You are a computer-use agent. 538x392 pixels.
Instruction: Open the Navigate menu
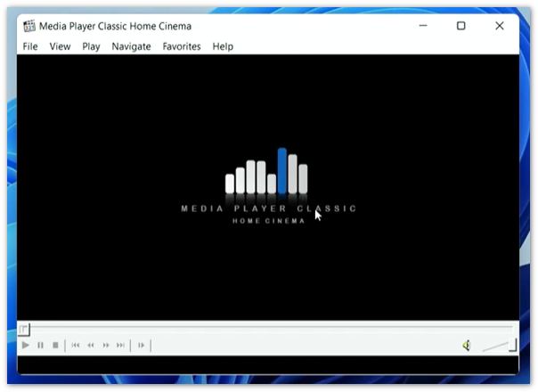tap(132, 46)
